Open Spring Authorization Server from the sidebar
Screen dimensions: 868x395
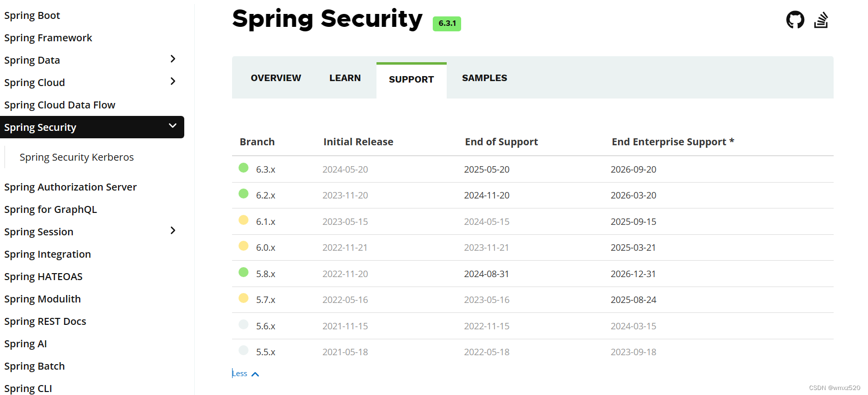click(x=70, y=187)
